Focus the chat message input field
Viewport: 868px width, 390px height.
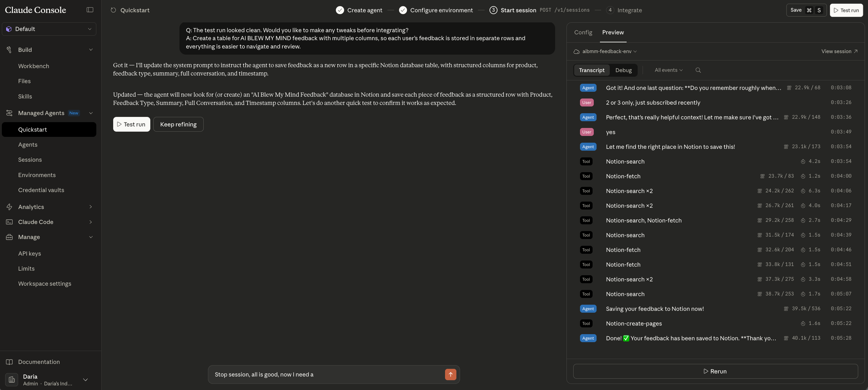(x=328, y=374)
